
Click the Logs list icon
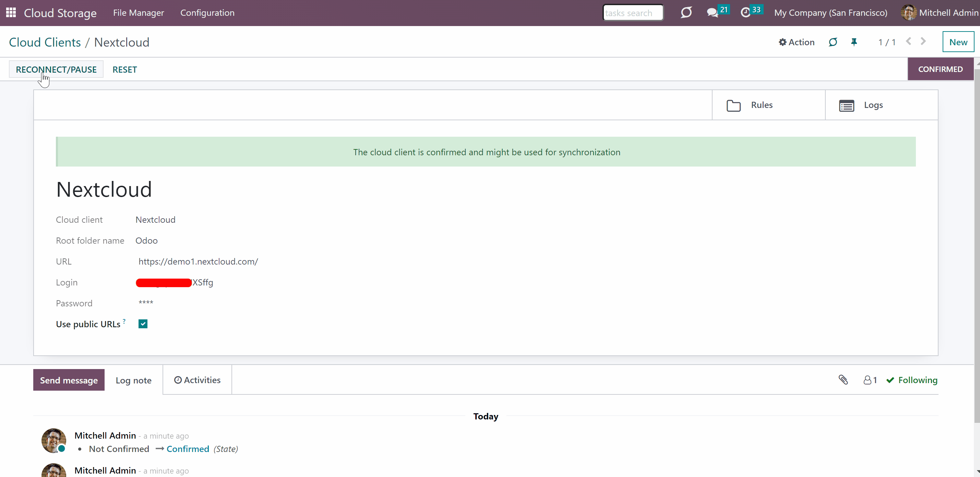click(x=847, y=105)
